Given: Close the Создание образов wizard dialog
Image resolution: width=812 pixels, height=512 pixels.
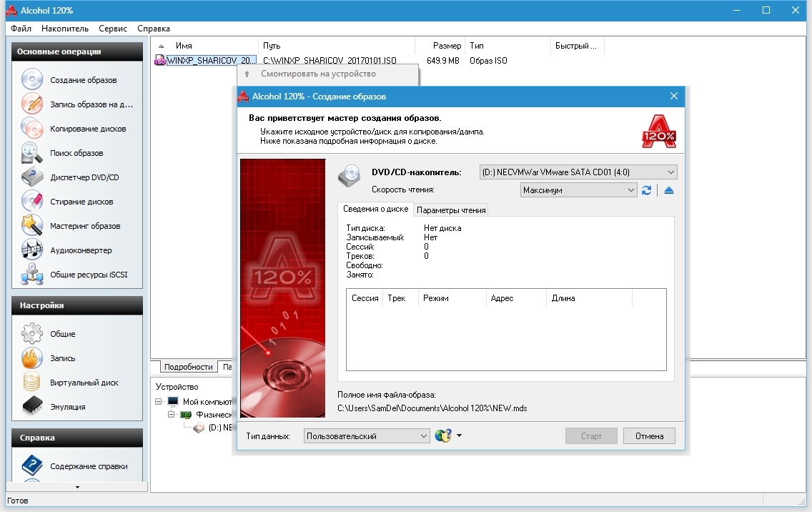Looking at the screenshot, I should [673, 97].
